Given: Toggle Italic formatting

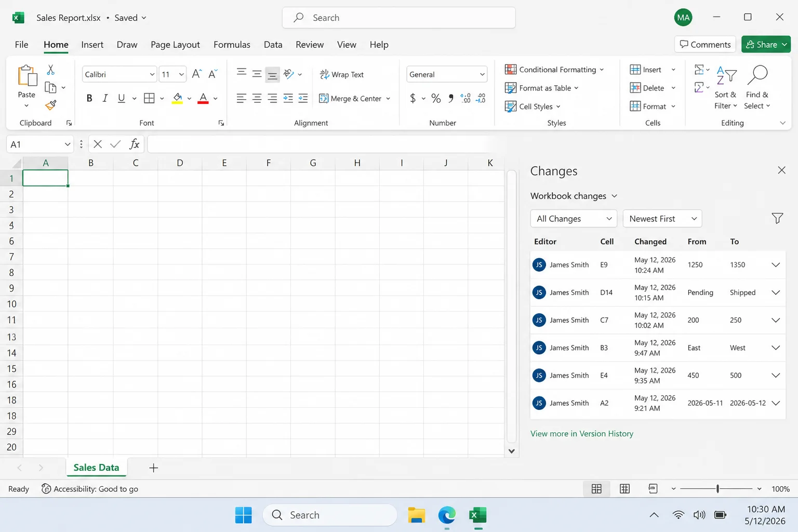Looking at the screenshot, I should [x=105, y=98].
